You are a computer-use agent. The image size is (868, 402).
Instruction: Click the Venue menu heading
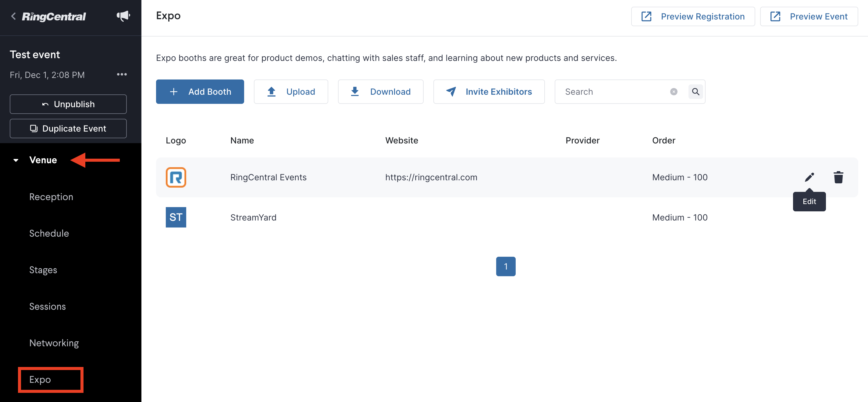(43, 160)
